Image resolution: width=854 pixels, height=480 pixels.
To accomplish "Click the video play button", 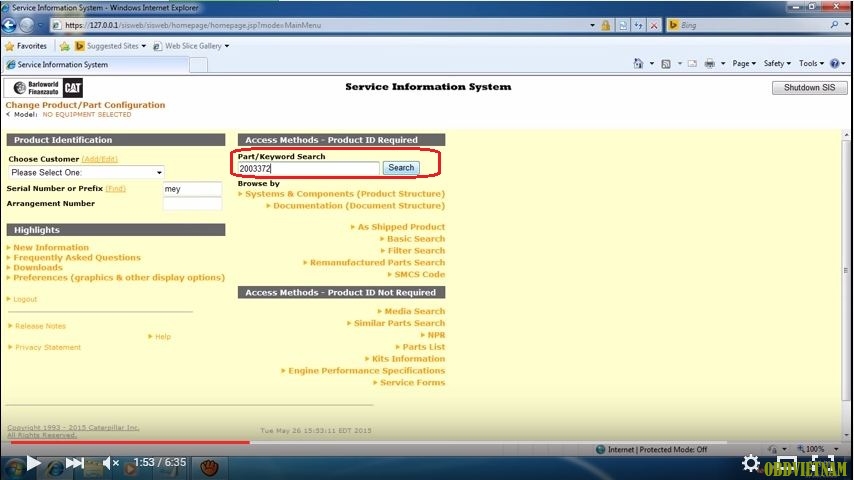I will point(33,463).
